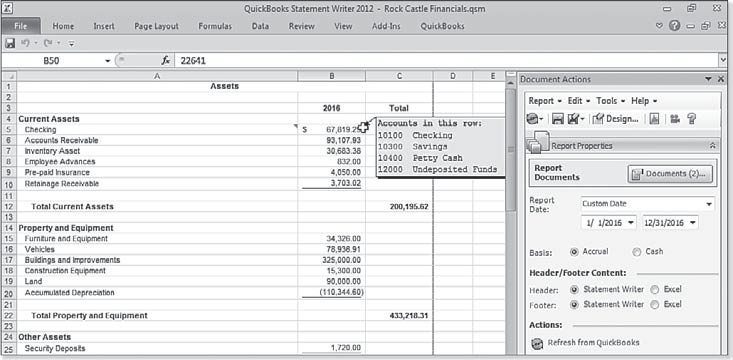Collapse the Report Properties section

pyautogui.click(x=712, y=146)
